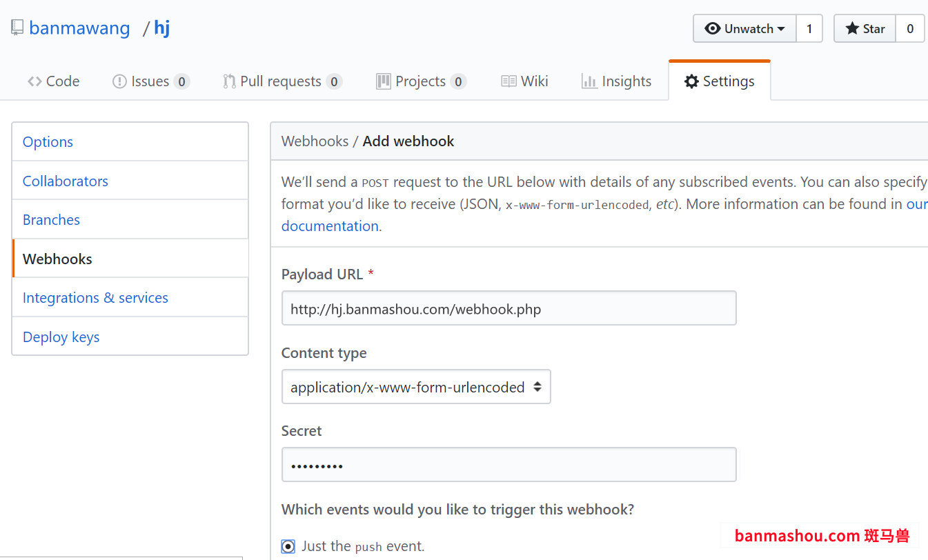Image resolution: width=928 pixels, height=560 pixels.
Task: Click the watchers count 1
Action: 809,29
